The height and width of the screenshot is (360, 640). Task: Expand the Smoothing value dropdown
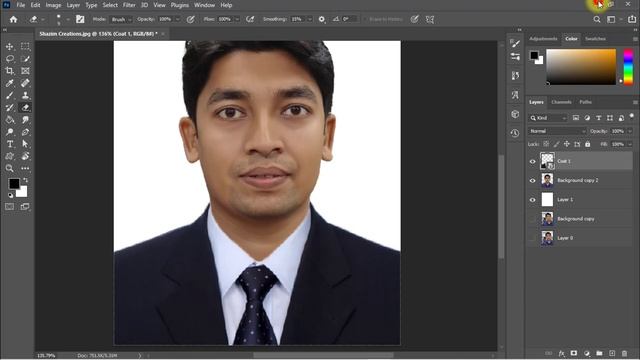(x=309, y=19)
